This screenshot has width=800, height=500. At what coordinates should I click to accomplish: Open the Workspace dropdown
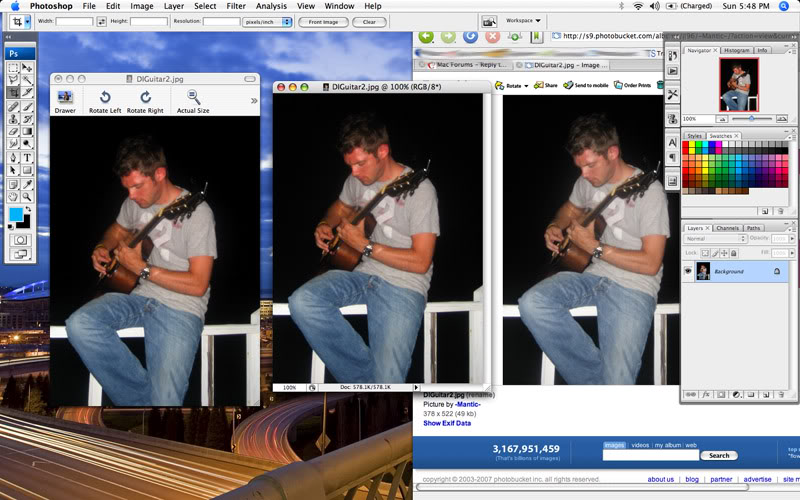(x=523, y=21)
